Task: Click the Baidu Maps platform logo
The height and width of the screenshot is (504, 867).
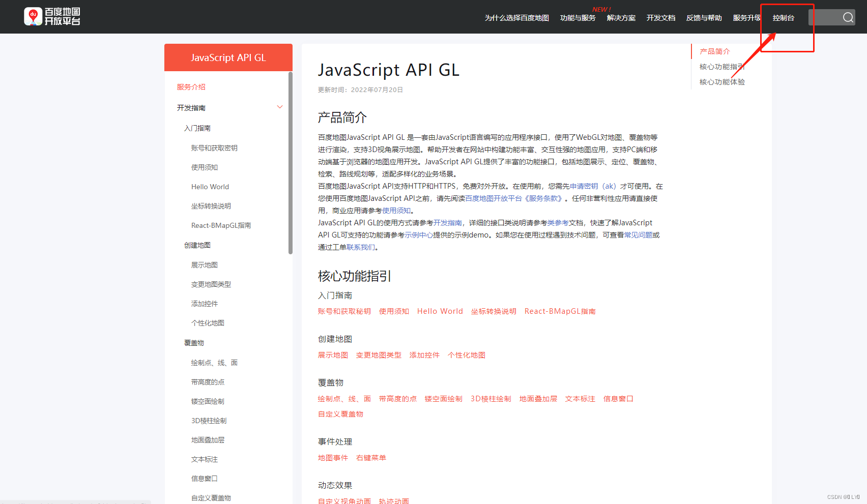Action: tap(52, 16)
